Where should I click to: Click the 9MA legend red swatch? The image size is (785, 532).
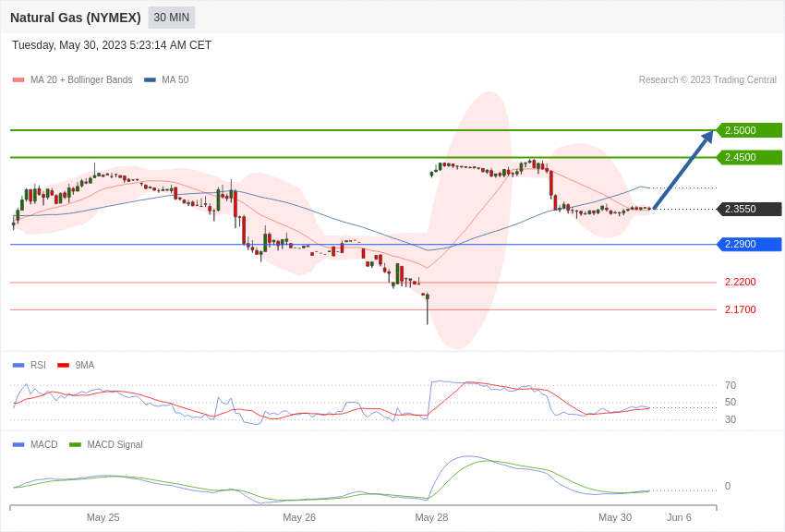click(64, 366)
